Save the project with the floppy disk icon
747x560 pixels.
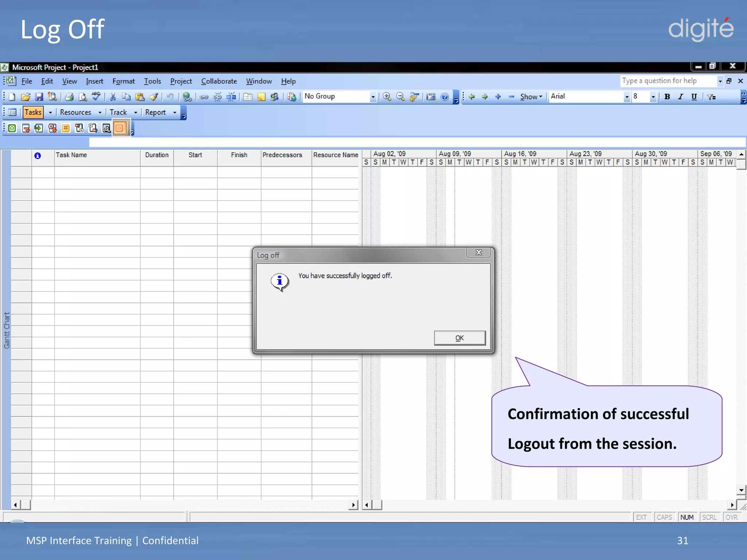tap(39, 97)
